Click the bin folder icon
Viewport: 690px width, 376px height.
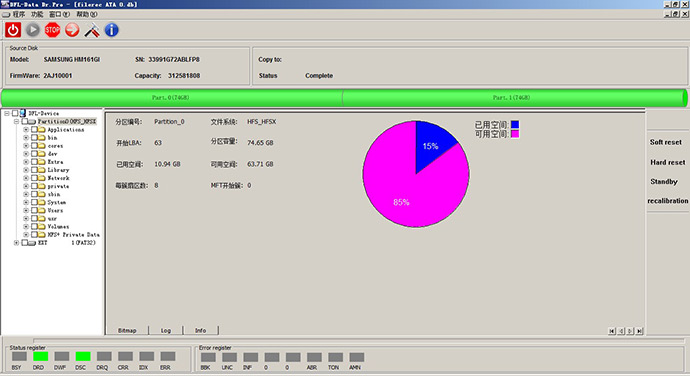coord(42,137)
